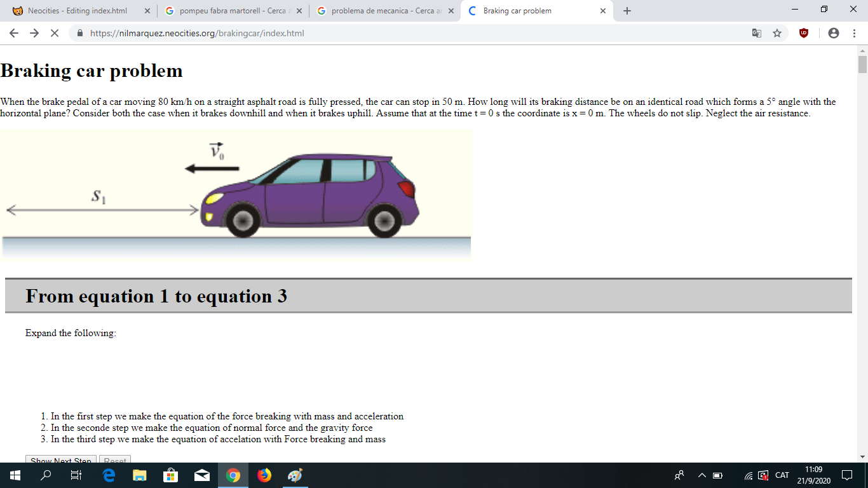This screenshot has width=868, height=488.
Task: Bookmark this page with the star icon
Action: point(776,33)
